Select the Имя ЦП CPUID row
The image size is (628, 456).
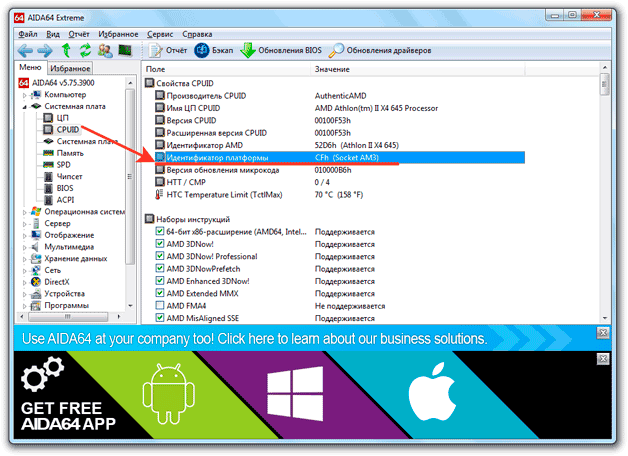[x=340, y=108]
